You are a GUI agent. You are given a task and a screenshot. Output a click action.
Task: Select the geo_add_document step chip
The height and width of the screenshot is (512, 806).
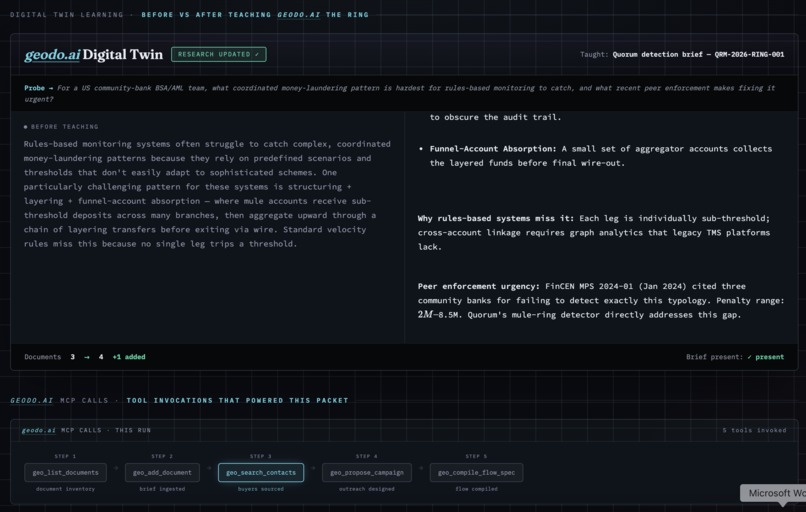tap(162, 472)
